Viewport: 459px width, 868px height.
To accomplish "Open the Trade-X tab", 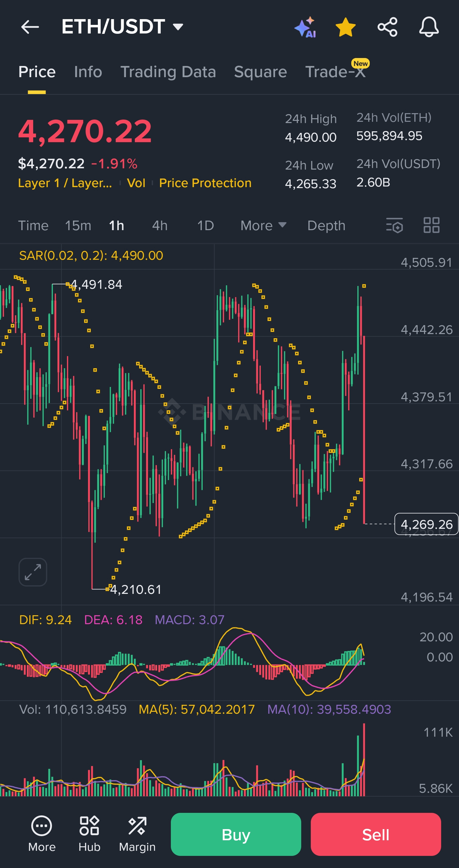I will [335, 72].
